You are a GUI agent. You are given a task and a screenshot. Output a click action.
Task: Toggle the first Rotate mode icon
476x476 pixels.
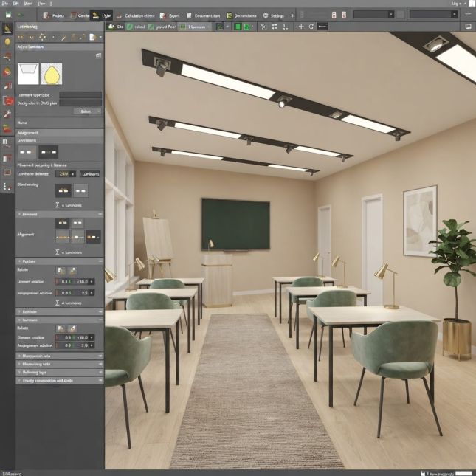click(61, 270)
